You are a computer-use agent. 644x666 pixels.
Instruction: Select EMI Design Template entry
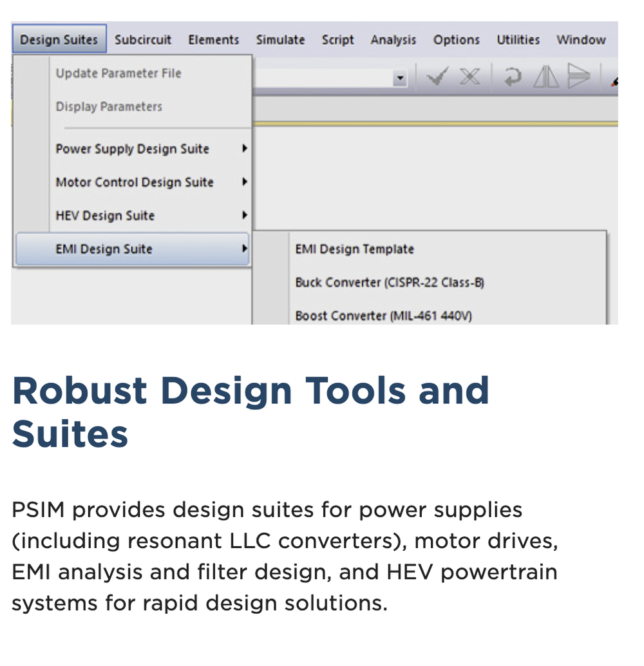coord(430,249)
